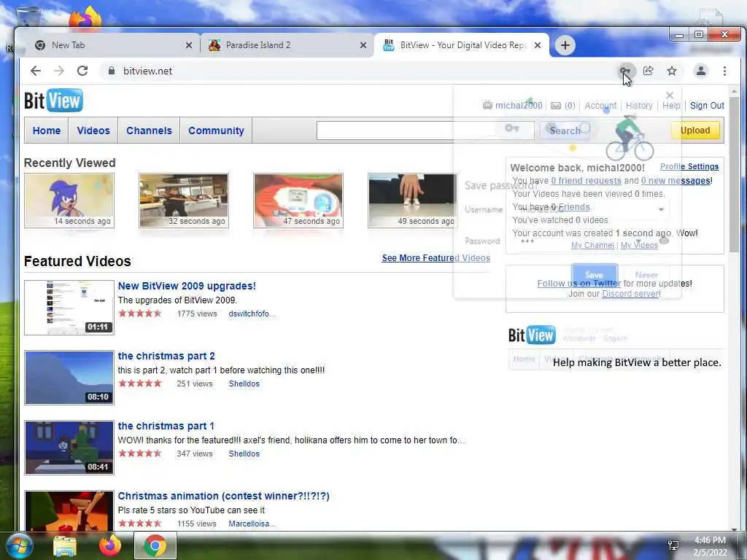This screenshot has height=560, width=747.
Task: Open File Explorer from the taskbar
Action: coord(65,546)
